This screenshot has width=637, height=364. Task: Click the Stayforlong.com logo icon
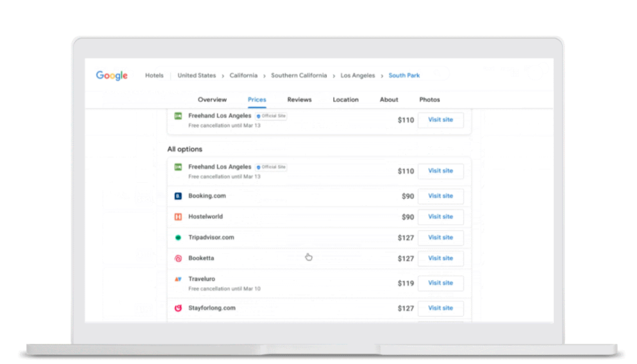[x=178, y=308]
